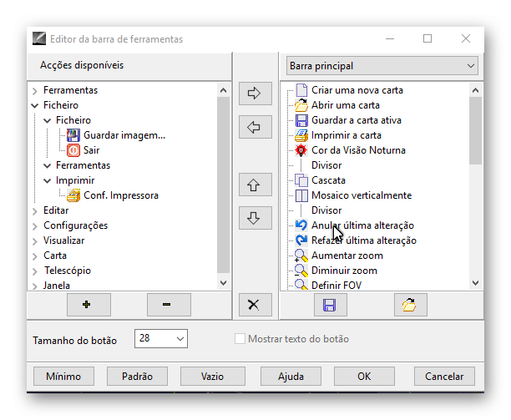Collapse the Imprimir subnode

(x=48, y=180)
